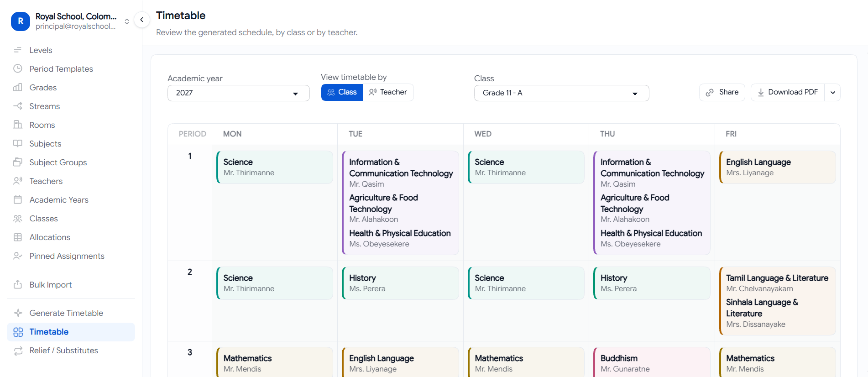Click the THU column header
The height and width of the screenshot is (377, 868).
coord(607,134)
